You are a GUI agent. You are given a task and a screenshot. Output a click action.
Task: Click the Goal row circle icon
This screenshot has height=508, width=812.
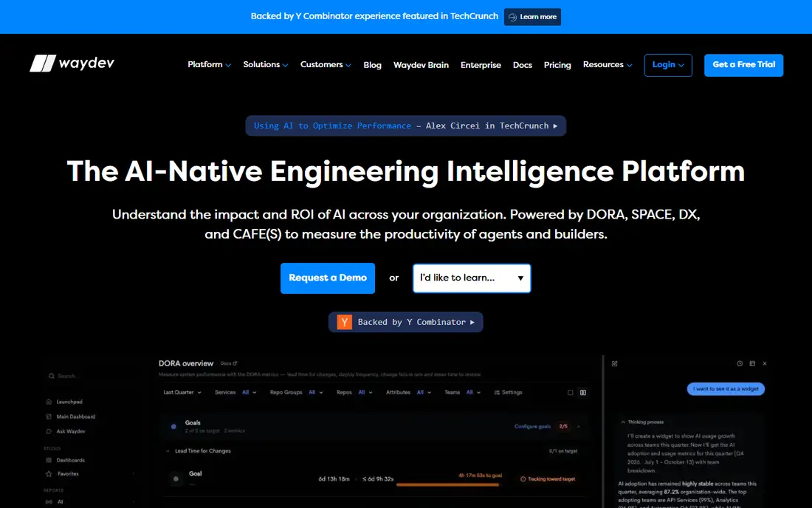176,479
